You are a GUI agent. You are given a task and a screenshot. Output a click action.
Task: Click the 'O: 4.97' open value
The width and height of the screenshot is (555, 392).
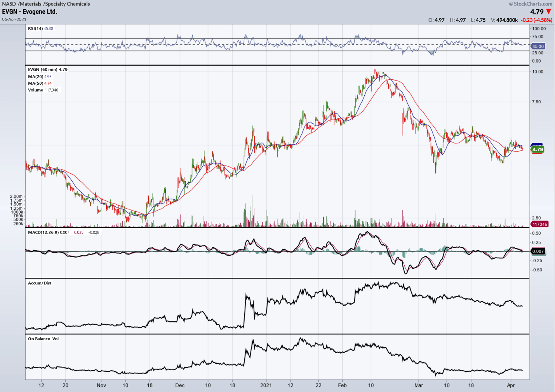pos(437,20)
